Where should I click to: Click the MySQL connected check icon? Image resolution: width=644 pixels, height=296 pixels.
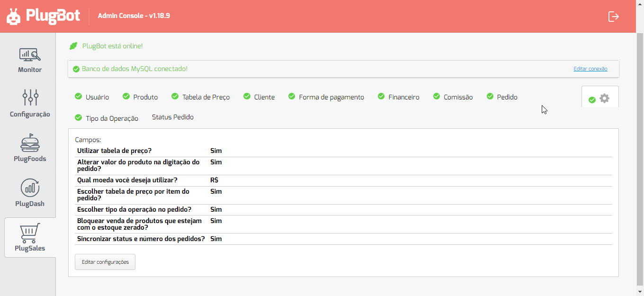pos(76,69)
